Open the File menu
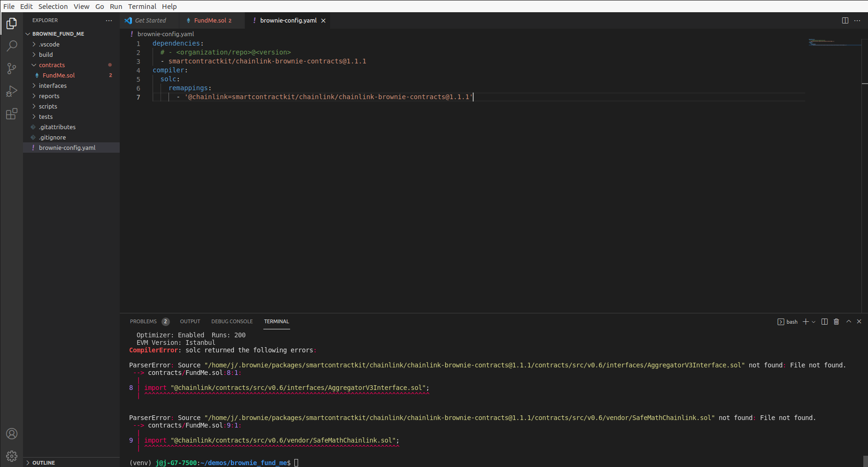 [9, 7]
